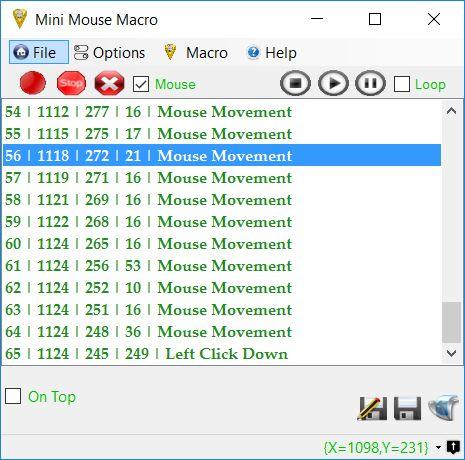Pause macro playback
The image size is (465, 460).
[370, 83]
